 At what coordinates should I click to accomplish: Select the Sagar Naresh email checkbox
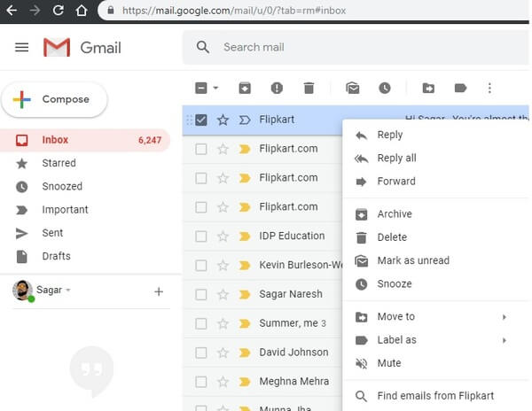[201, 294]
